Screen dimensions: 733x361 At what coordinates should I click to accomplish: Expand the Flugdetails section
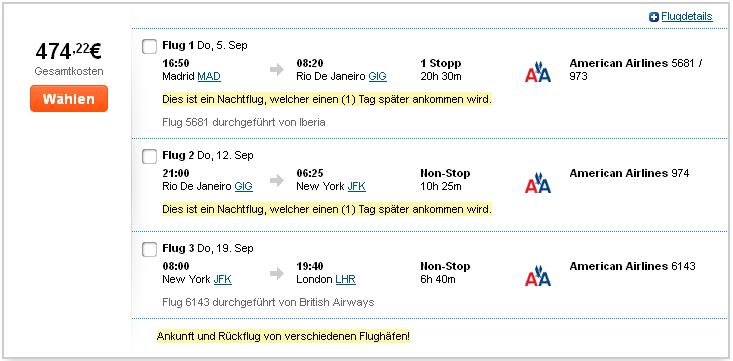pyautogui.click(x=687, y=17)
